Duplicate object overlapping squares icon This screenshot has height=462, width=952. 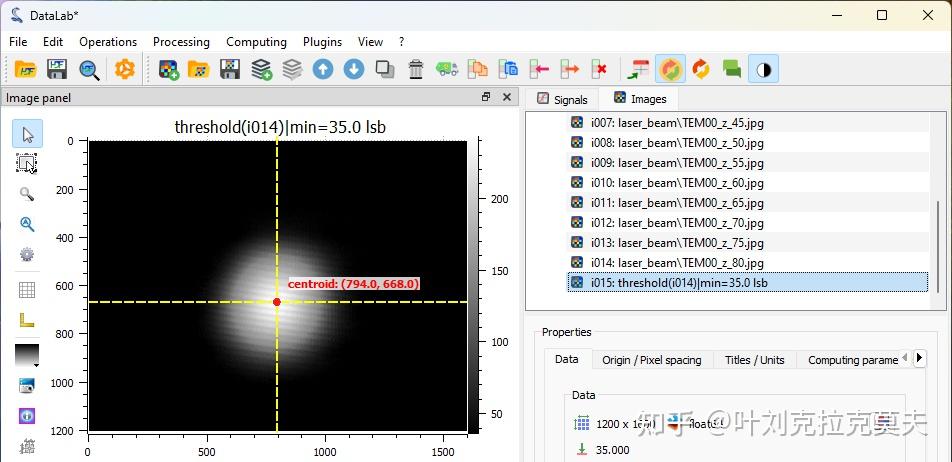coord(385,69)
